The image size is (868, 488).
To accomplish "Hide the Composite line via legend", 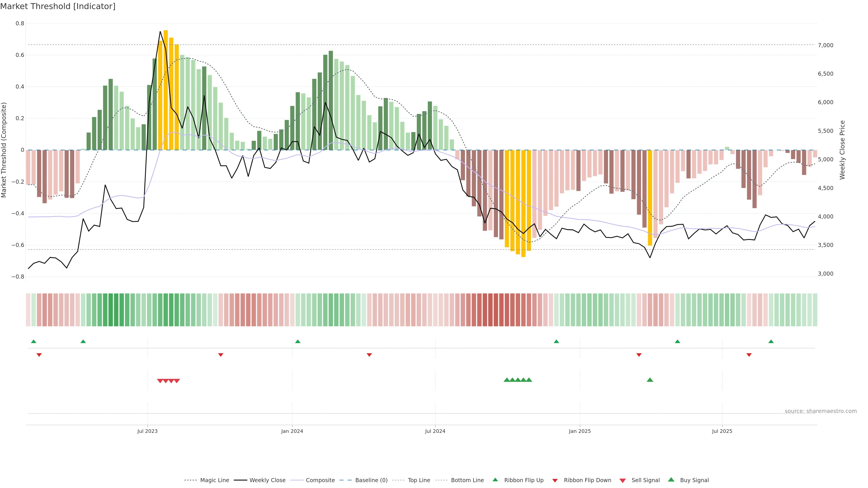I will coord(320,480).
